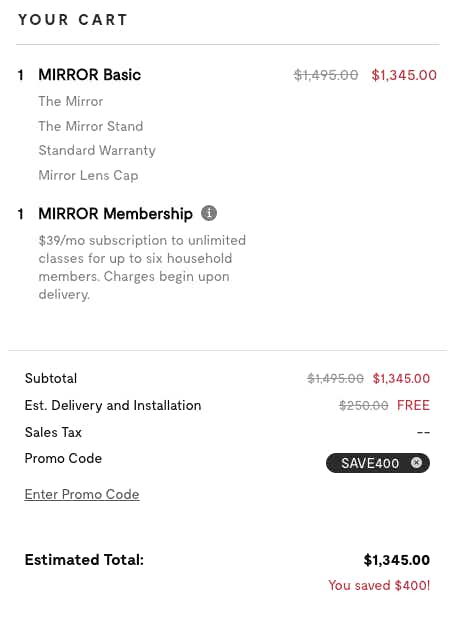Screen dimensions: 458x617
Task: Select the YOUR CART heading
Action: pos(73,20)
